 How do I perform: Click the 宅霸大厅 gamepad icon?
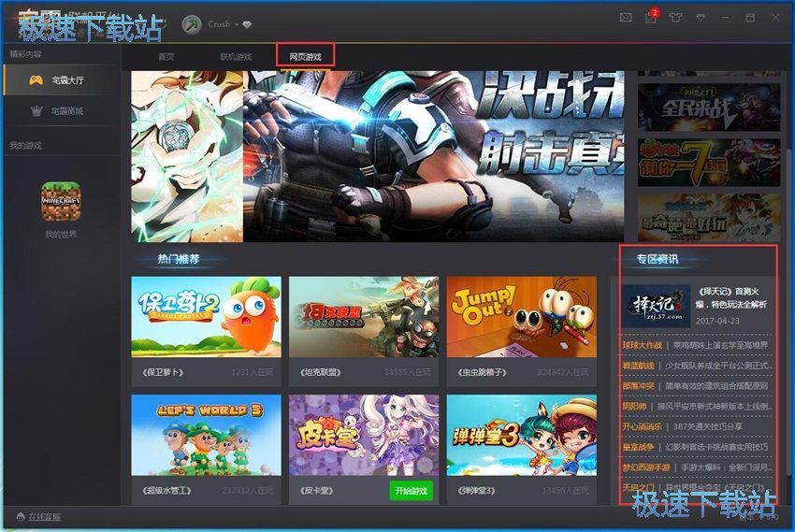tap(36, 80)
